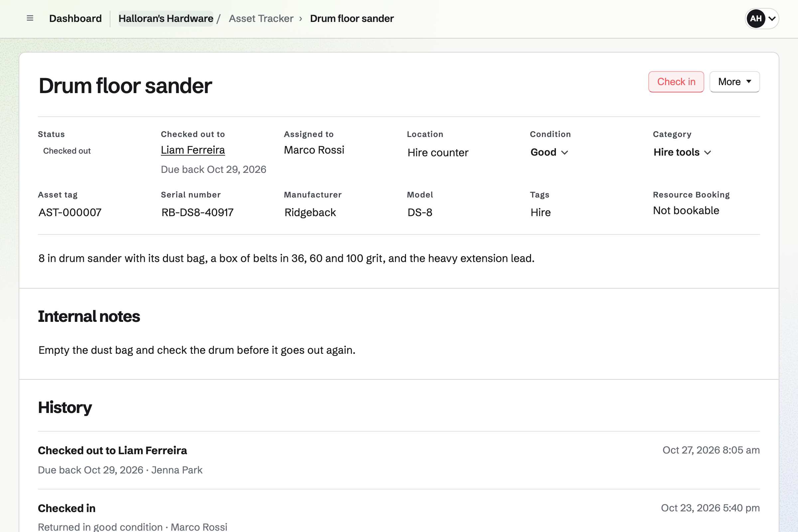The image size is (798, 532).
Task: Check in the drum floor sander
Action: pos(676,82)
